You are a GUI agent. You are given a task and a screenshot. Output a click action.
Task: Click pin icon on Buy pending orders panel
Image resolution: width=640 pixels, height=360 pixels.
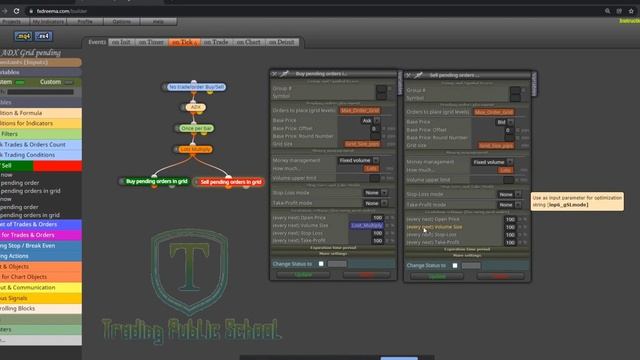click(x=284, y=74)
